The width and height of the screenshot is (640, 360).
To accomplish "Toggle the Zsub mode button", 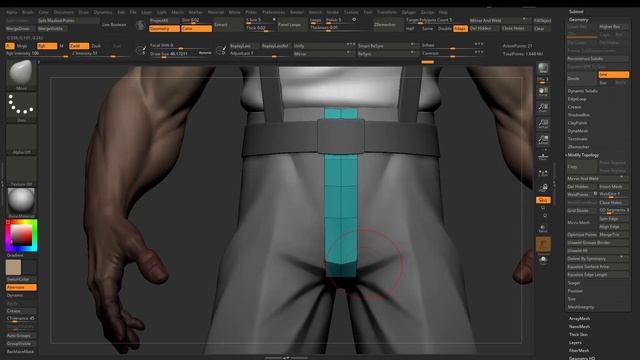I will coord(96,46).
